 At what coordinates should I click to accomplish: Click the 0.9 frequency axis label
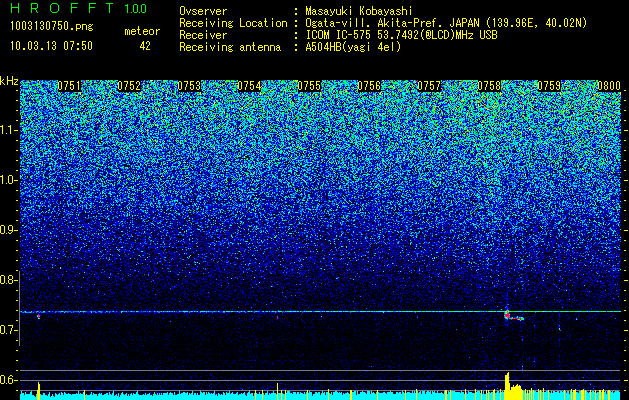9,230
